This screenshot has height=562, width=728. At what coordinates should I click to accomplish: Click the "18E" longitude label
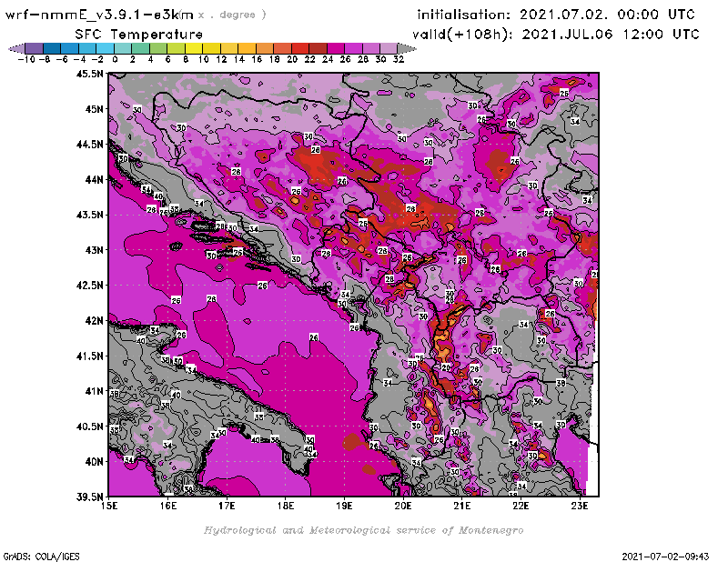click(x=286, y=506)
